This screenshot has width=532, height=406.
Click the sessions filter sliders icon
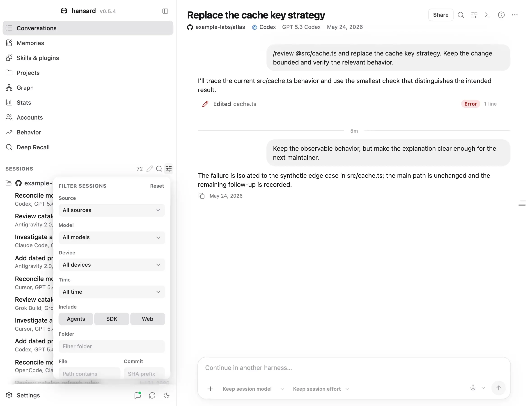[x=169, y=169]
